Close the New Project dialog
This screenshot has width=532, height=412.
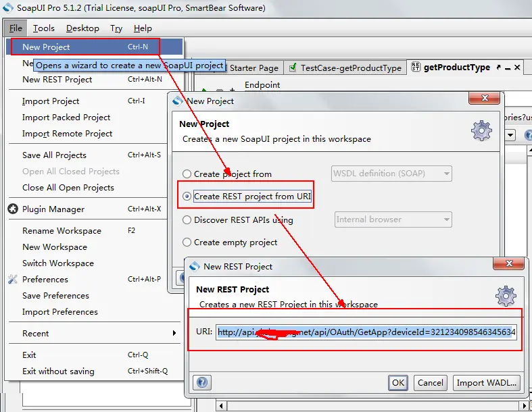coord(485,98)
